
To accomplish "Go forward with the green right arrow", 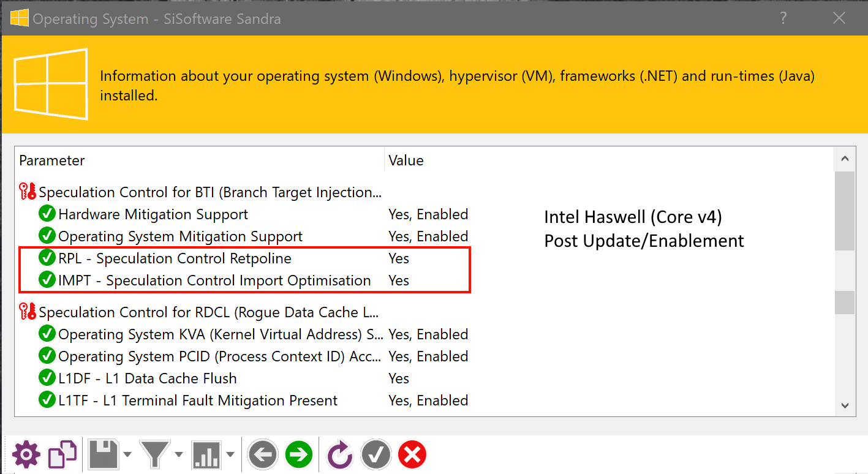I will click(298, 455).
